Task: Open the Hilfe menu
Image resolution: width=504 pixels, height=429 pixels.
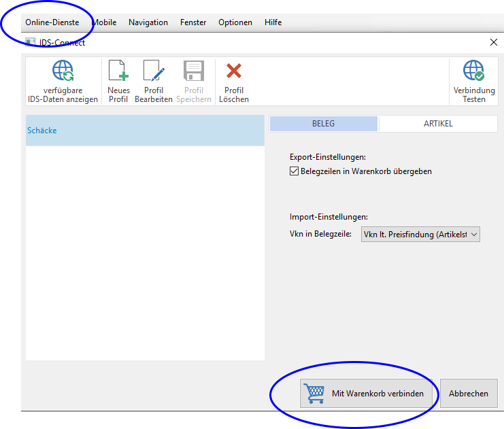Action: [x=273, y=22]
